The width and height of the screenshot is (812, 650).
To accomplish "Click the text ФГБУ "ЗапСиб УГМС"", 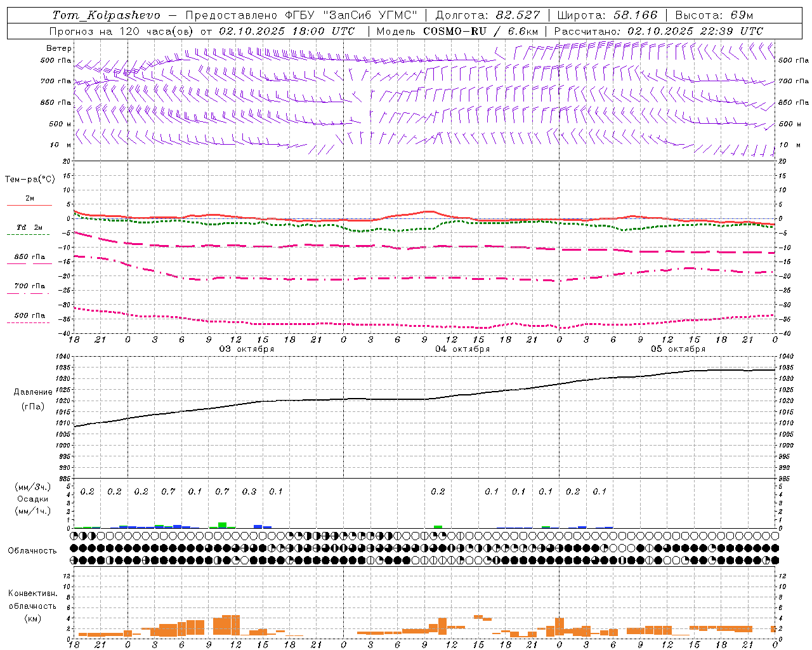I will point(351,15).
